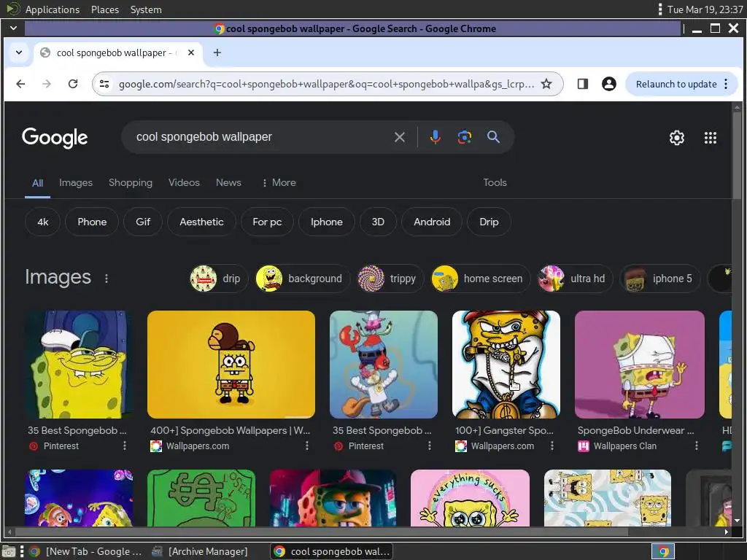747x560 pixels.
Task: Filter results by 4k chip
Action: click(43, 222)
